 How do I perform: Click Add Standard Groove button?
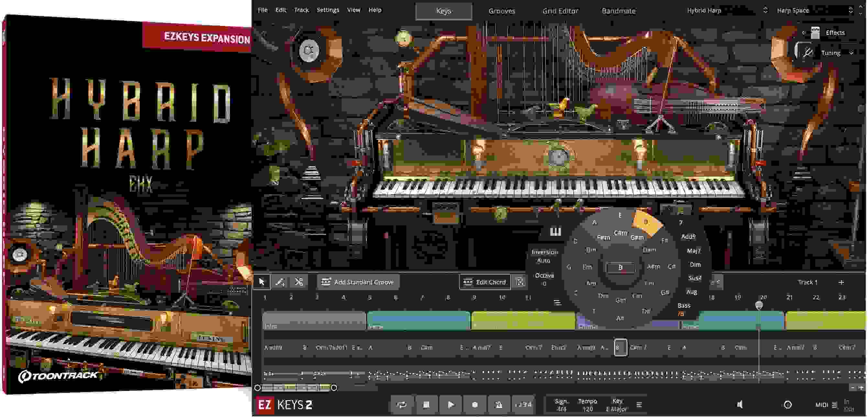click(x=358, y=282)
